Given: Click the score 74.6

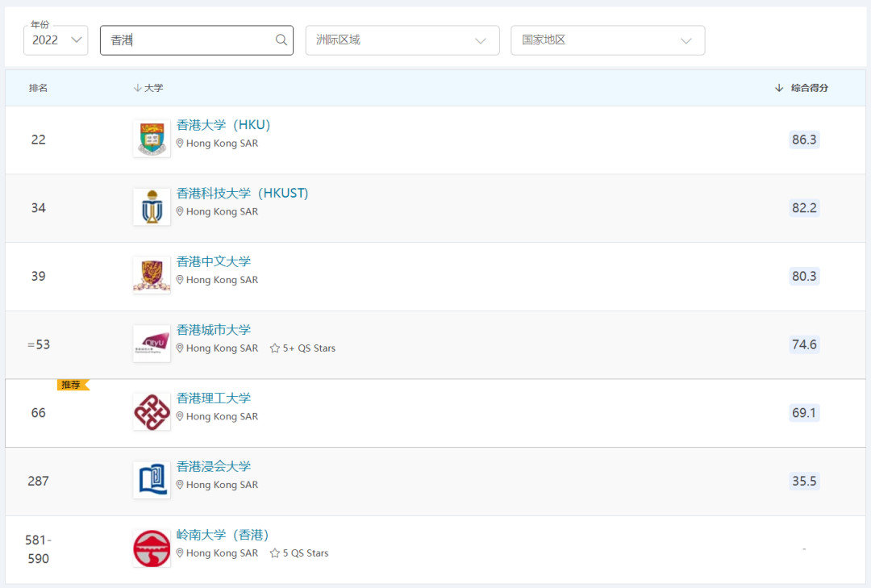Looking at the screenshot, I should [x=804, y=344].
